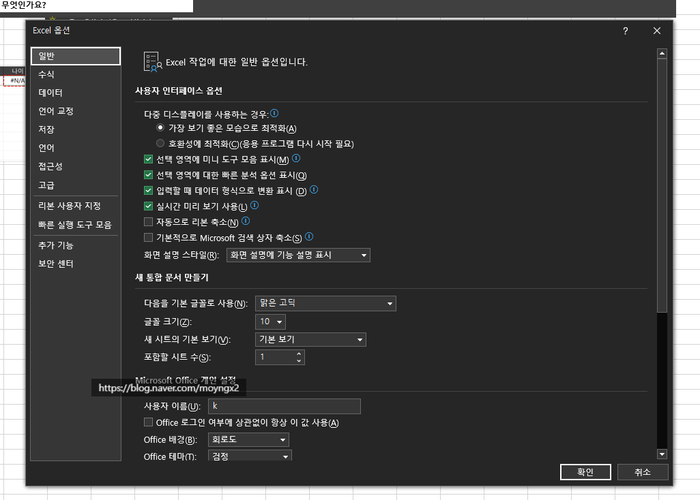This screenshot has height=500, width=700.
Task: Open 리본 사용자 지정 settings
Action: [76, 206]
